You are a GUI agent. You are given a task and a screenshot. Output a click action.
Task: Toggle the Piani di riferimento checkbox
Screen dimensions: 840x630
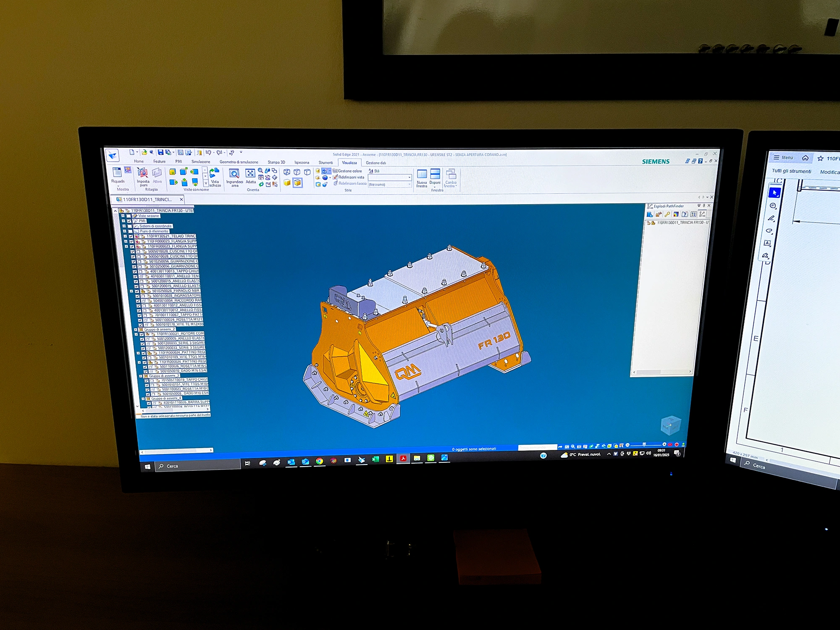(130, 231)
